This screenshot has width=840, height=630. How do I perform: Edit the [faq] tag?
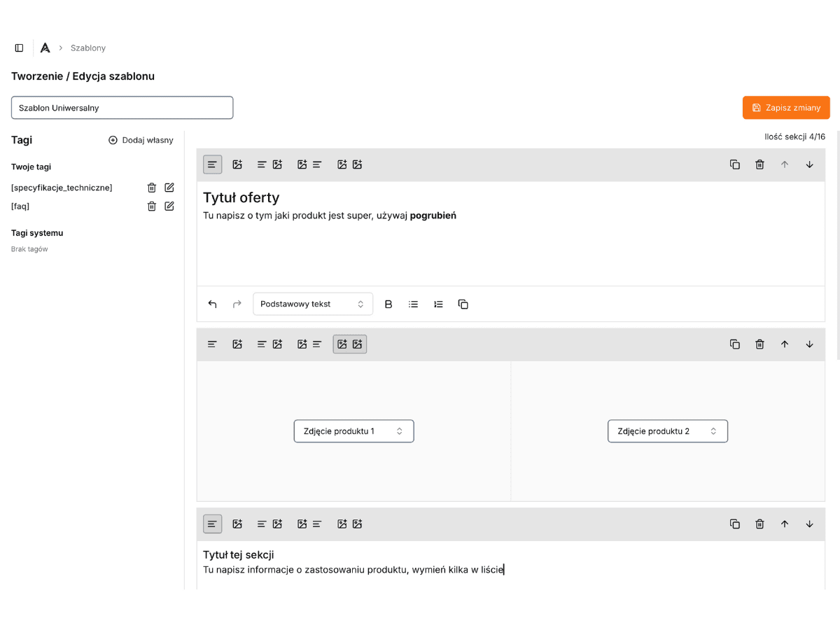click(169, 206)
